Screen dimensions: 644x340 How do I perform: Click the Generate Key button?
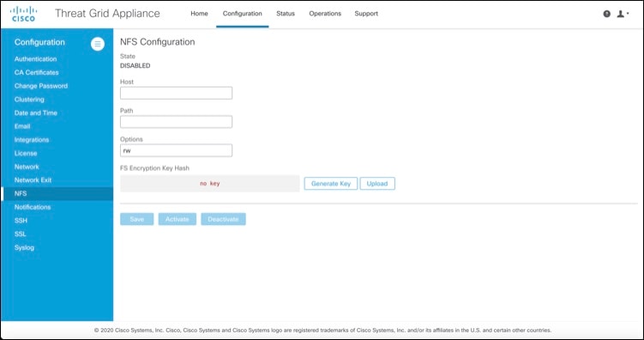click(x=331, y=184)
